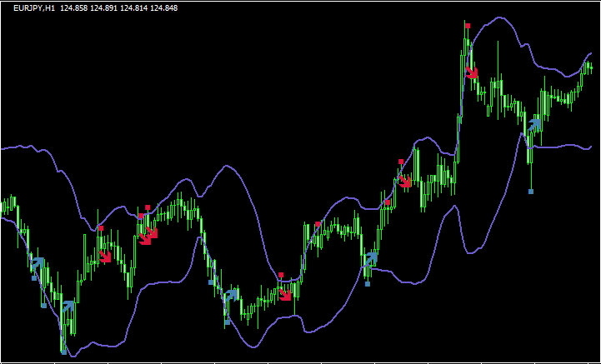Select the first red sell arrow on the chart
This screenshot has width=601, height=364.
pos(105,257)
